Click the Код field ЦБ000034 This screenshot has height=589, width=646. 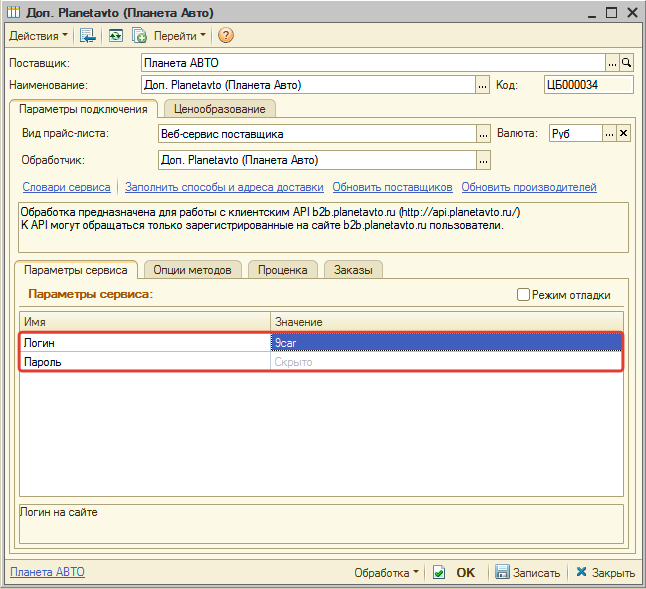tap(588, 85)
